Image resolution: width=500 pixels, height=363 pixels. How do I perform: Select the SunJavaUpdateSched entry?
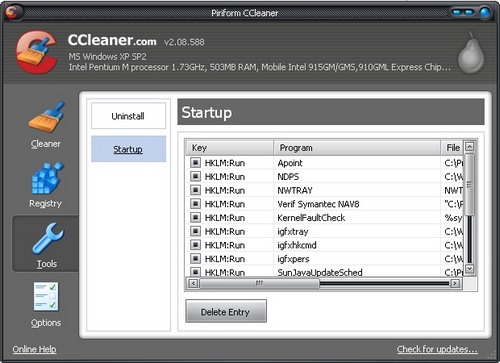320,272
